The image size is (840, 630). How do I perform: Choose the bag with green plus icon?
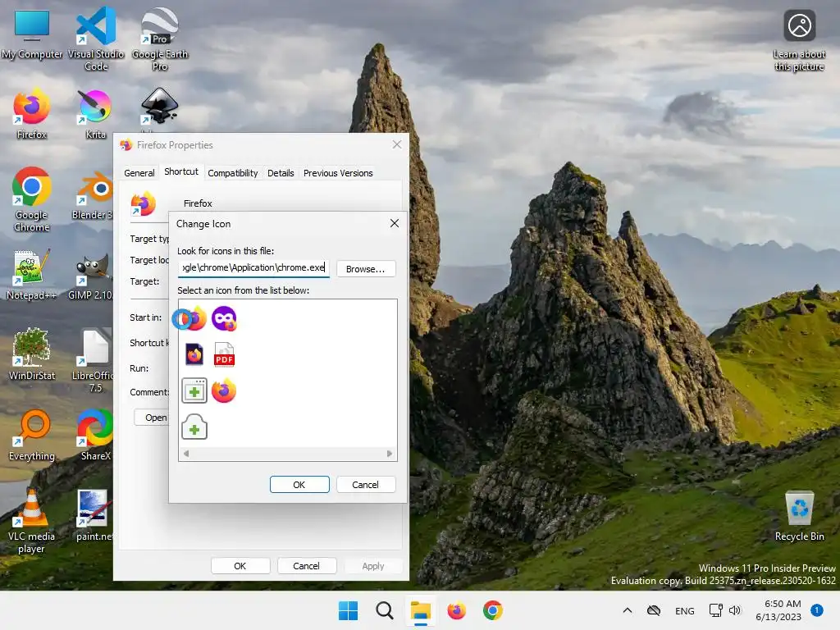(x=194, y=427)
